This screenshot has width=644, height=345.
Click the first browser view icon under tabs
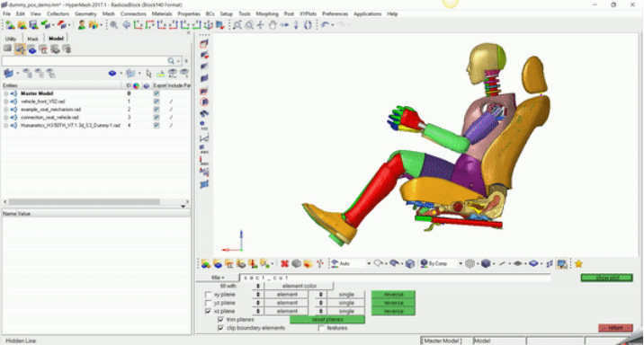(x=8, y=49)
